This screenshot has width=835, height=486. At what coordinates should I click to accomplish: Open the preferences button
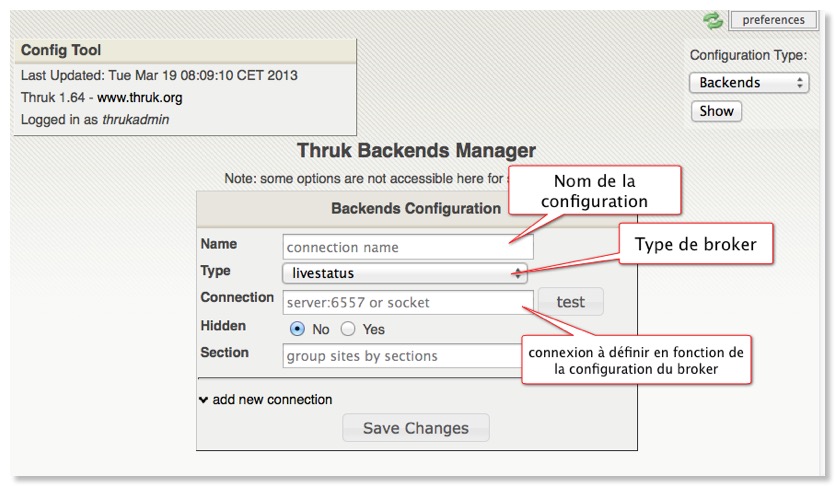click(773, 20)
